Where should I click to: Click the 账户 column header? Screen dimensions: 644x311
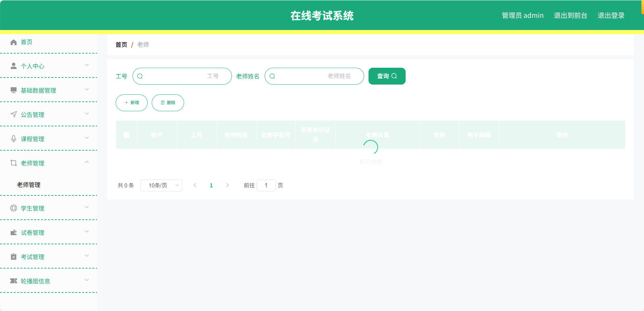point(157,135)
